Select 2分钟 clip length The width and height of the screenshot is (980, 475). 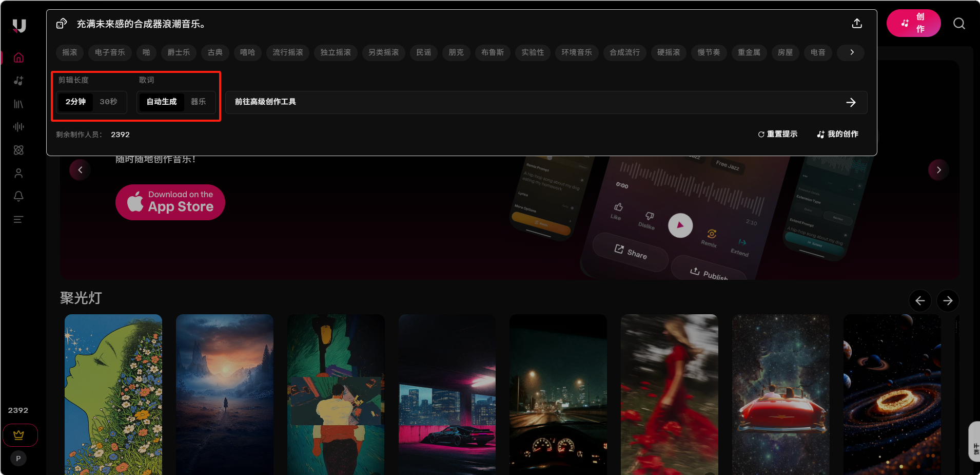tap(75, 102)
